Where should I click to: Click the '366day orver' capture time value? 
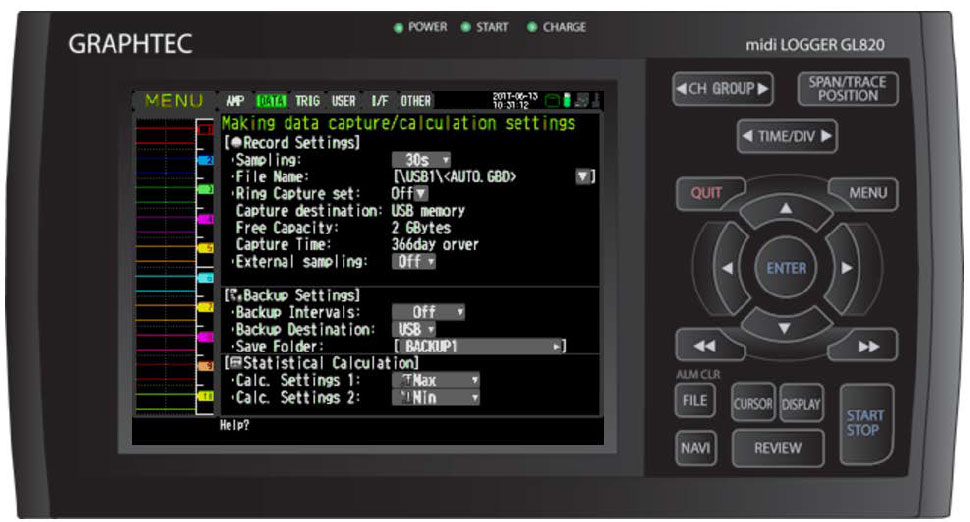435,244
